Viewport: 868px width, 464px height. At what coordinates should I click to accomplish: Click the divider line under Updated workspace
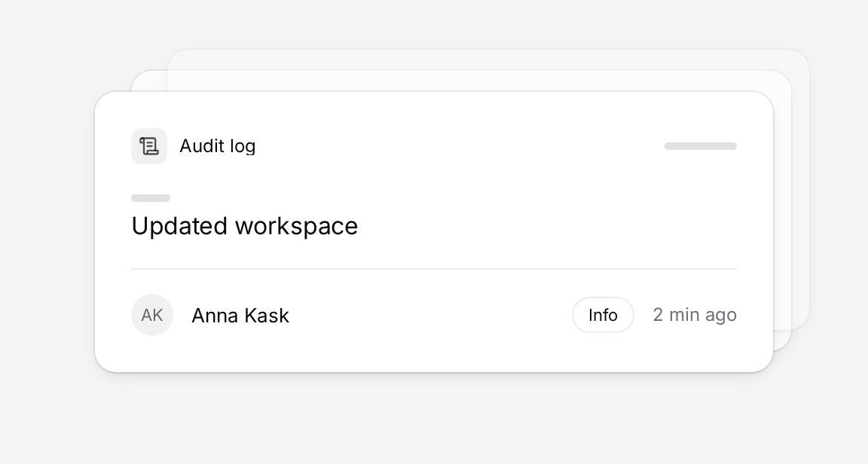tap(434, 269)
